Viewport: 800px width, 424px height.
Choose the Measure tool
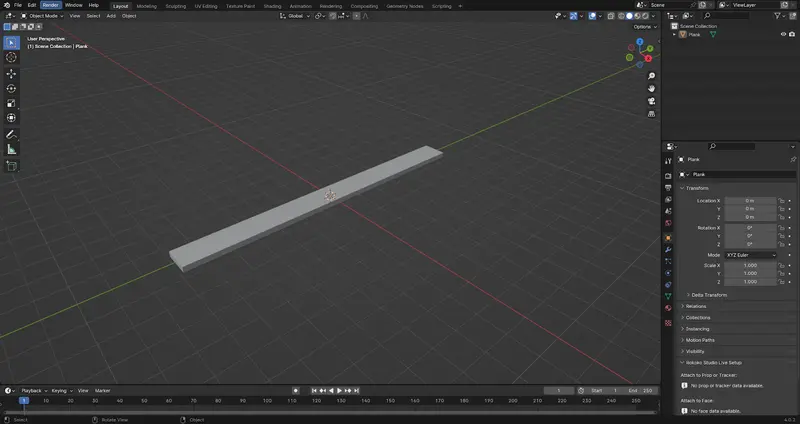pos(12,149)
